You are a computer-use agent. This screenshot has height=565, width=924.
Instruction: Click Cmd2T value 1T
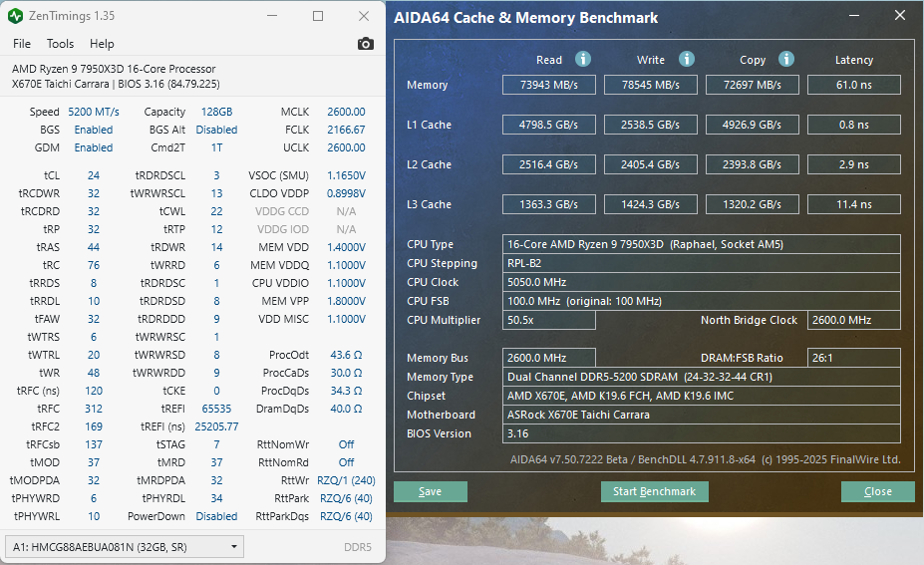tap(217, 147)
